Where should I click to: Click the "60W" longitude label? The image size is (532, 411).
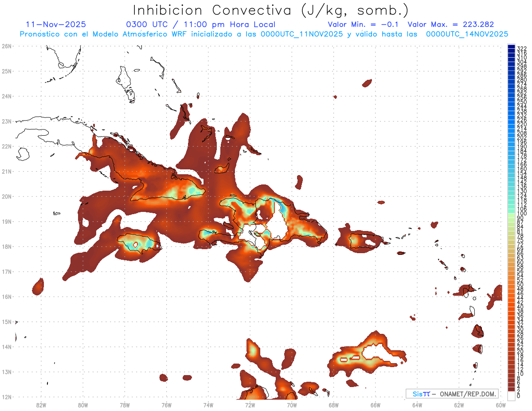click(501, 405)
